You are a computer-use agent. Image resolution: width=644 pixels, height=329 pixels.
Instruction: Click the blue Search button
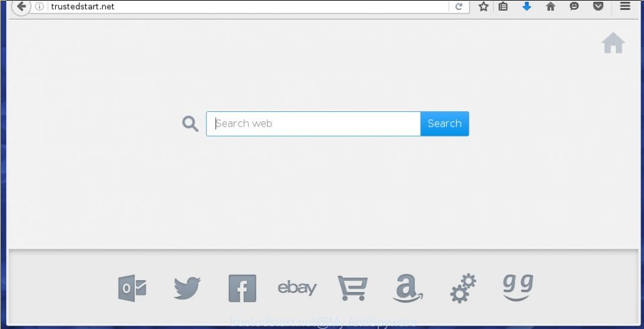444,123
